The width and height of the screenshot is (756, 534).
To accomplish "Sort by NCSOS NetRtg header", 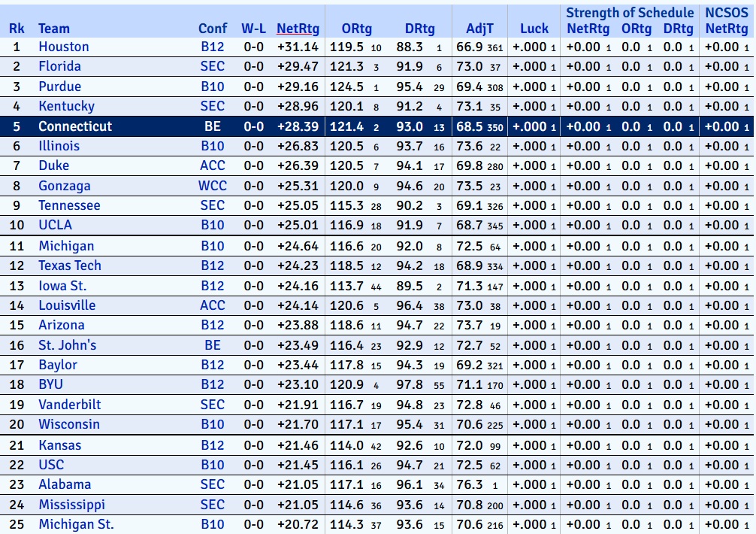I will click(726, 29).
